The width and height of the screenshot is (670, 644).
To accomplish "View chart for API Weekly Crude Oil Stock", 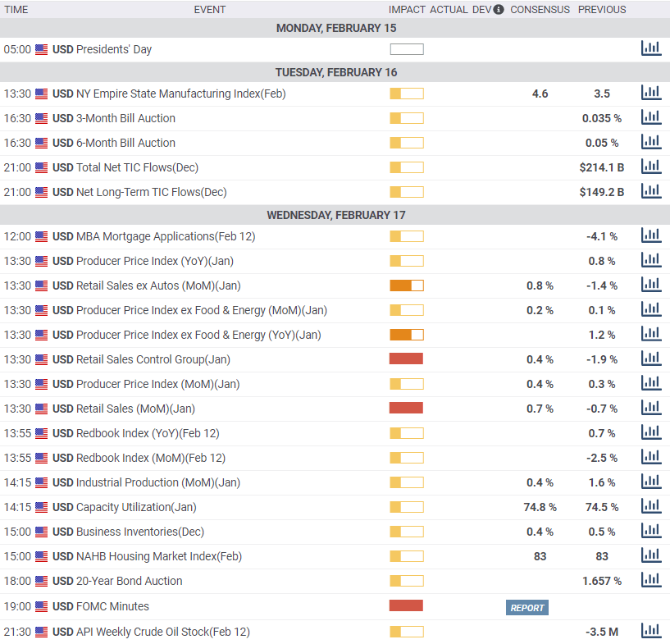I will pos(650,631).
